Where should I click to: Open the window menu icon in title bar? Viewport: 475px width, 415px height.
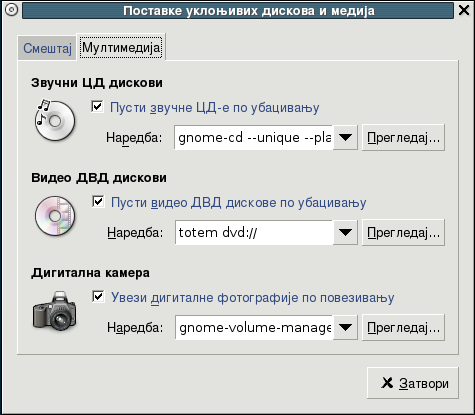[12, 10]
